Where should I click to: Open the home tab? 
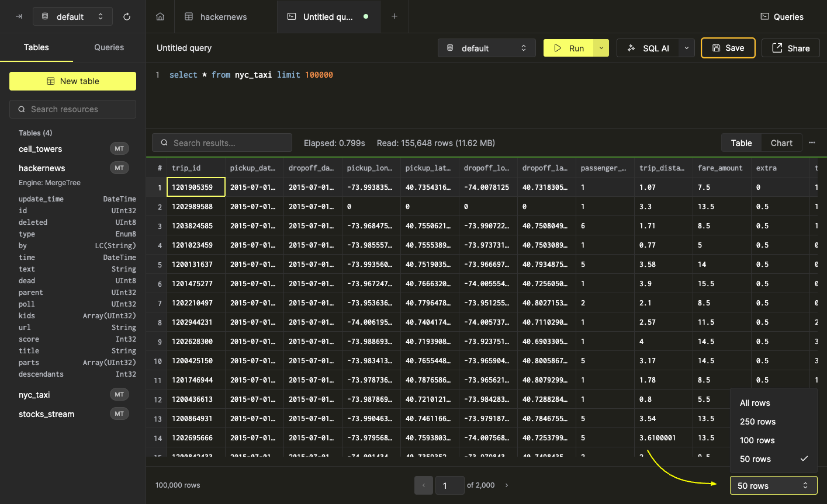click(160, 16)
